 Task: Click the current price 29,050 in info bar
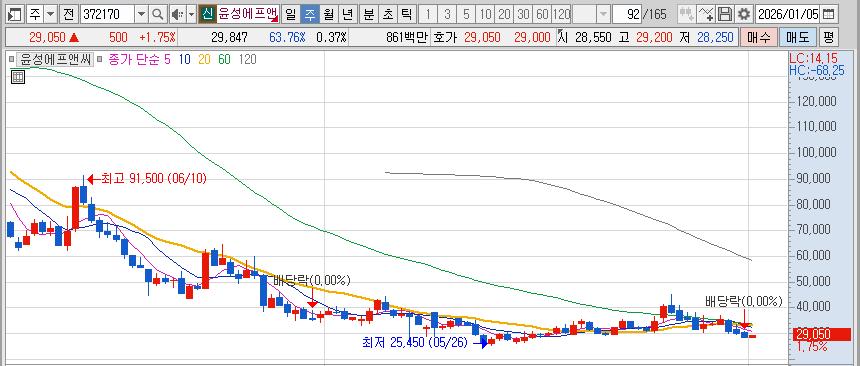tap(47, 38)
